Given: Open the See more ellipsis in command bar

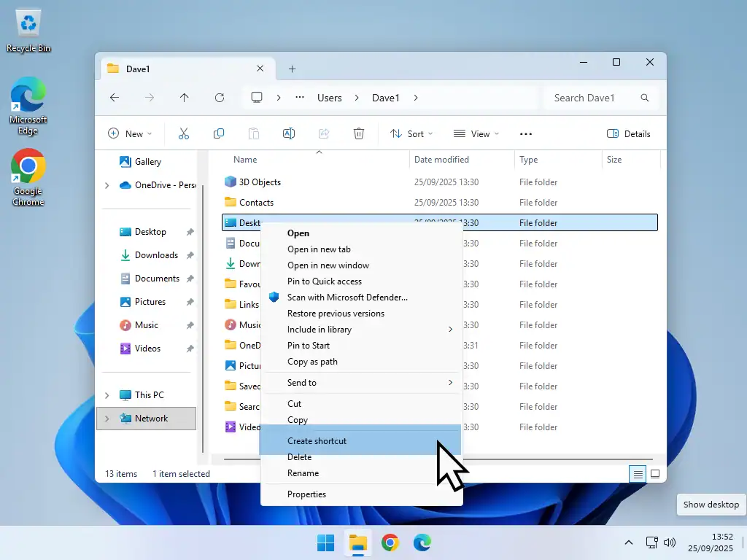Looking at the screenshot, I should point(525,134).
